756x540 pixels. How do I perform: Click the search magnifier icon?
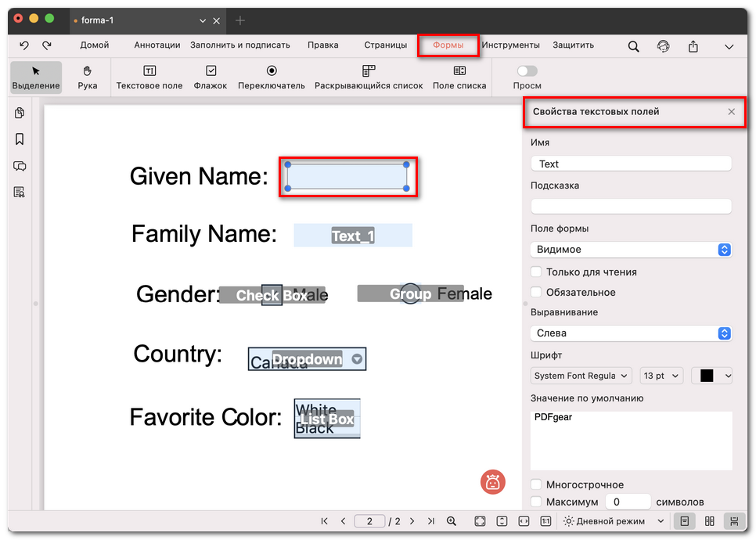[634, 46]
